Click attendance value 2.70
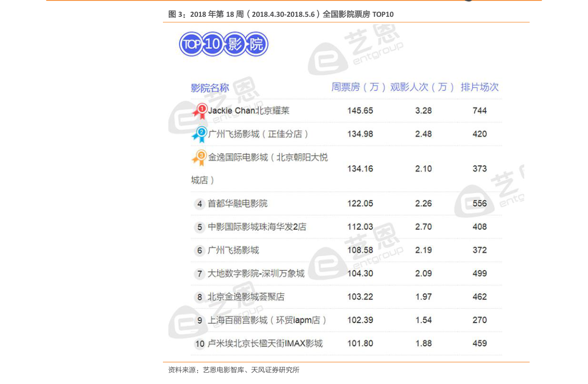 (x=424, y=227)
